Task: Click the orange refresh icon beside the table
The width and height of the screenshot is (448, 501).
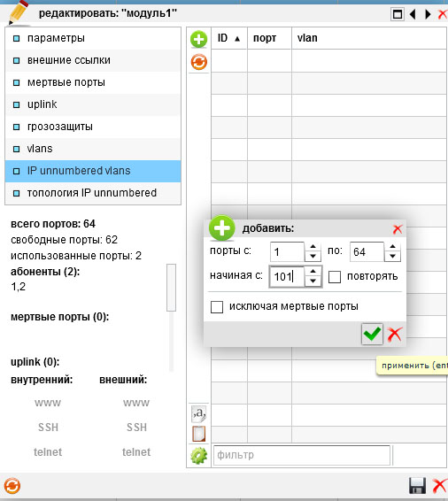Action: 198,62
